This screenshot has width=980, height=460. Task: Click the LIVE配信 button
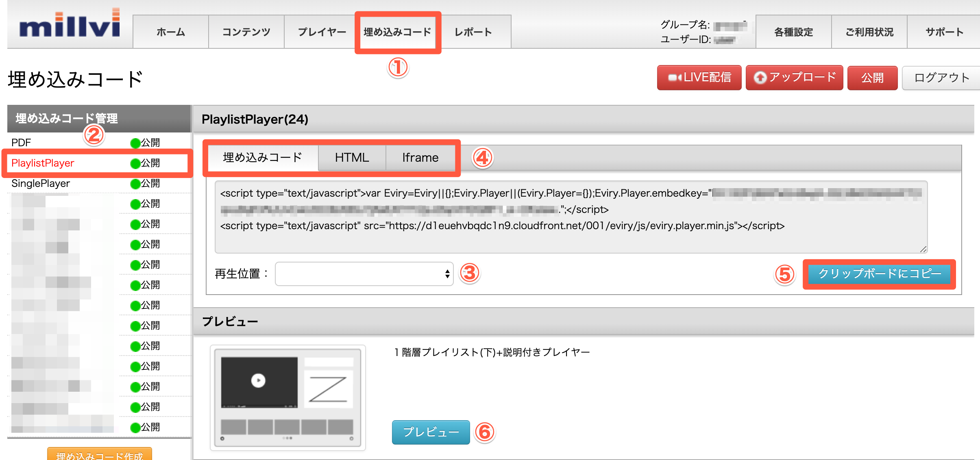699,77
